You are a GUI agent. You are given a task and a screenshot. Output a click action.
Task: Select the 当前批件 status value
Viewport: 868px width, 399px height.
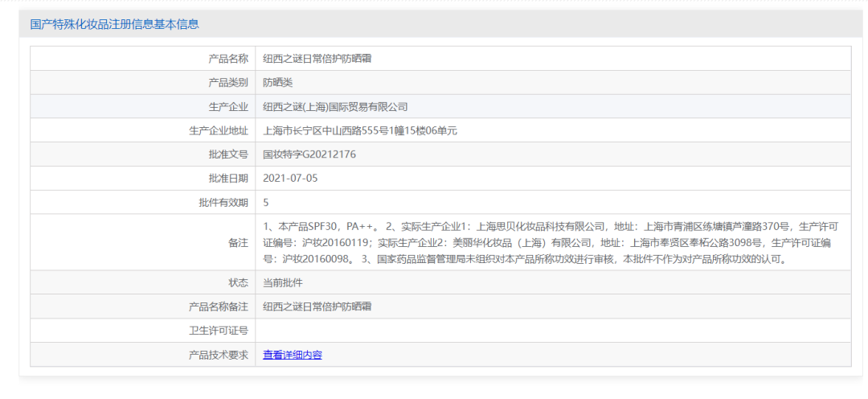click(x=283, y=283)
